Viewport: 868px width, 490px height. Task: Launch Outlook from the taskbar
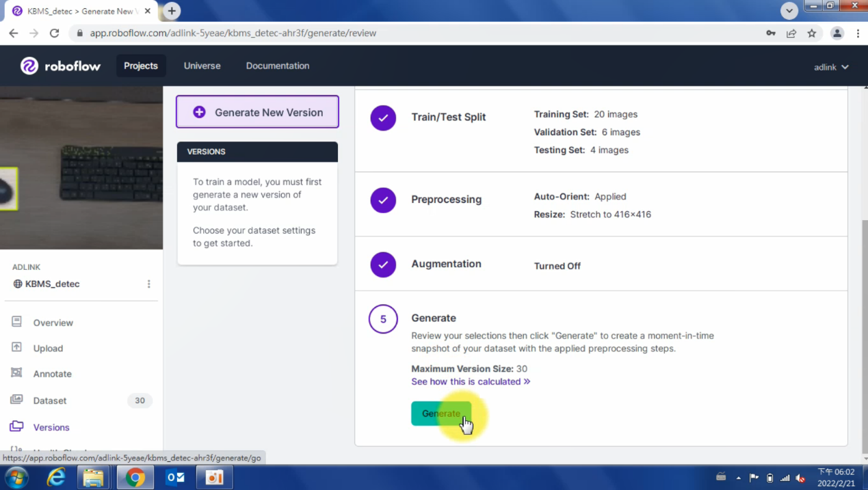pyautogui.click(x=175, y=477)
